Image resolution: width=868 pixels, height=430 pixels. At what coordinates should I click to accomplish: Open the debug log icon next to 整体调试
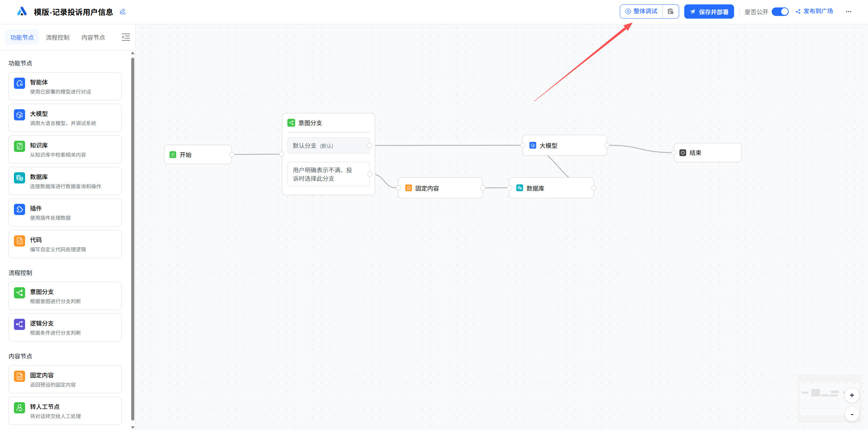pyautogui.click(x=670, y=12)
